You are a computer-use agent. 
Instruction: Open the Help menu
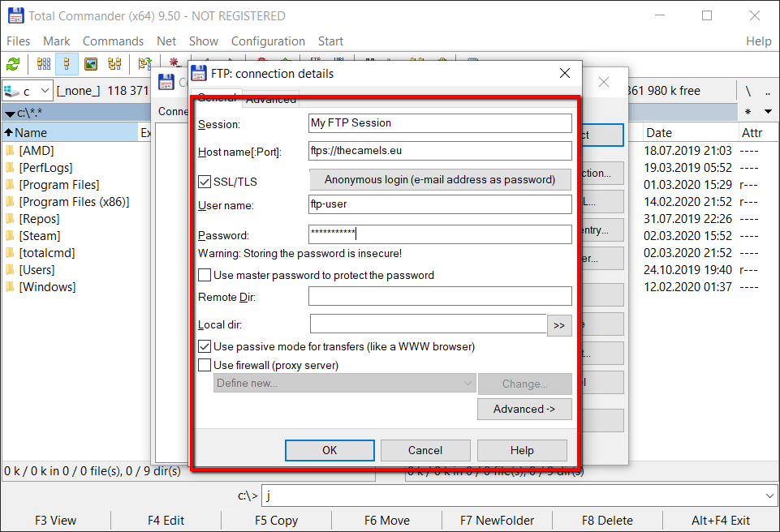759,41
